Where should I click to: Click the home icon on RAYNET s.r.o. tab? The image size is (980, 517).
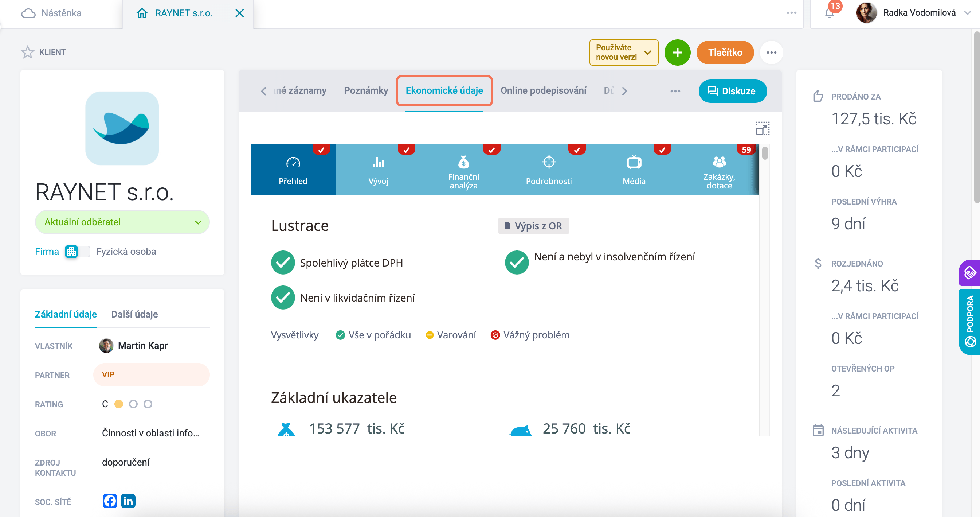142,13
